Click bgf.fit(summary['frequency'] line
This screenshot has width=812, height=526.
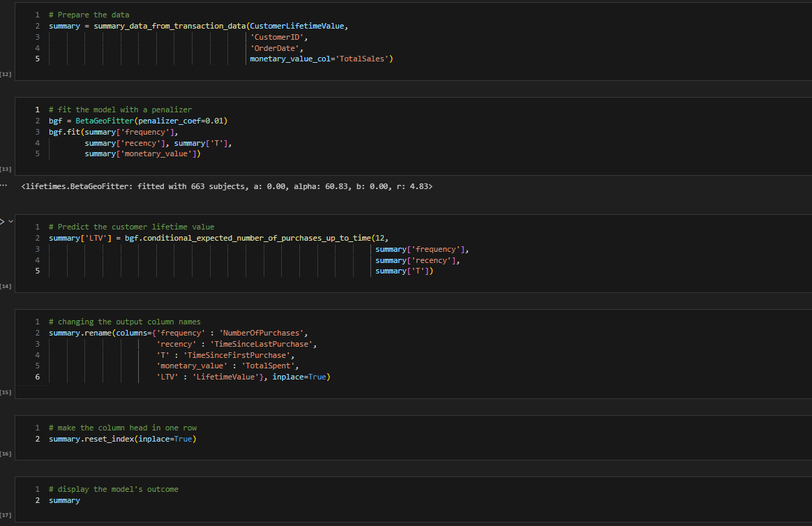point(114,132)
